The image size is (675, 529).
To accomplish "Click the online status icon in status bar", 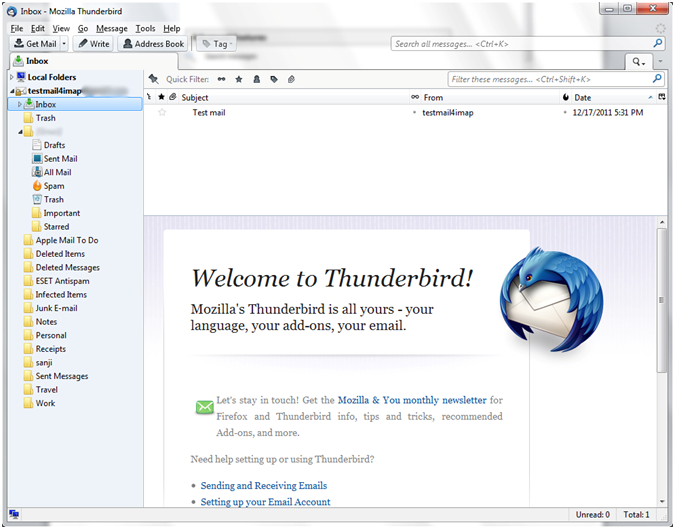I will (14, 514).
